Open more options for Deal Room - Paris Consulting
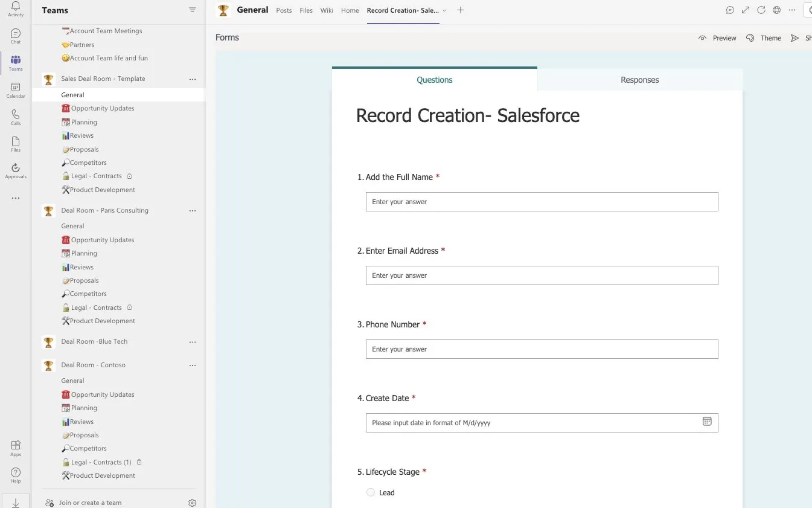The width and height of the screenshot is (812, 508). click(x=193, y=211)
